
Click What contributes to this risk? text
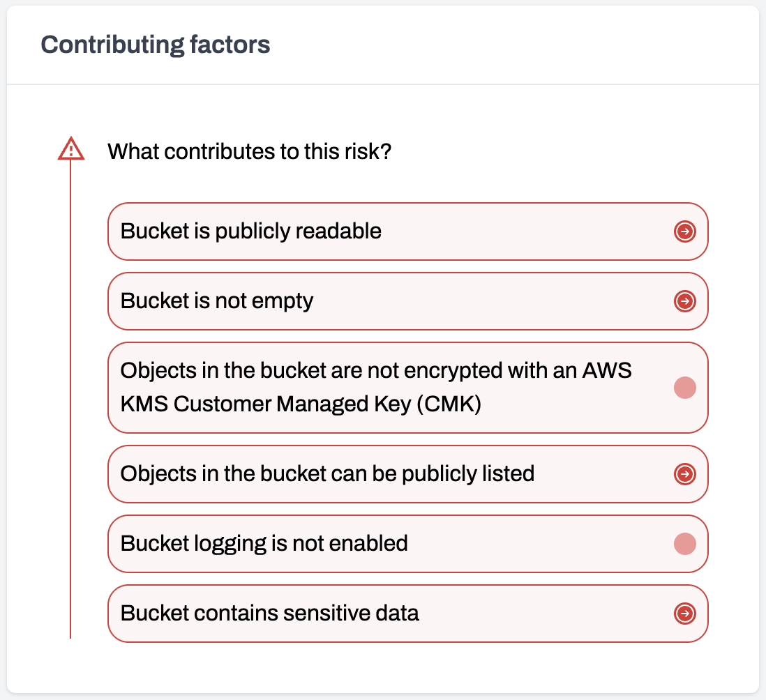click(250, 151)
